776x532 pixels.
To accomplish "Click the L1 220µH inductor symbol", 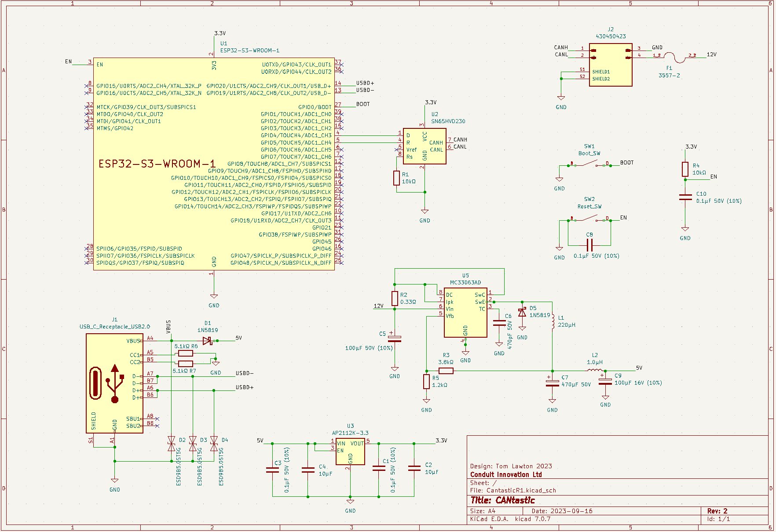I will point(553,322).
